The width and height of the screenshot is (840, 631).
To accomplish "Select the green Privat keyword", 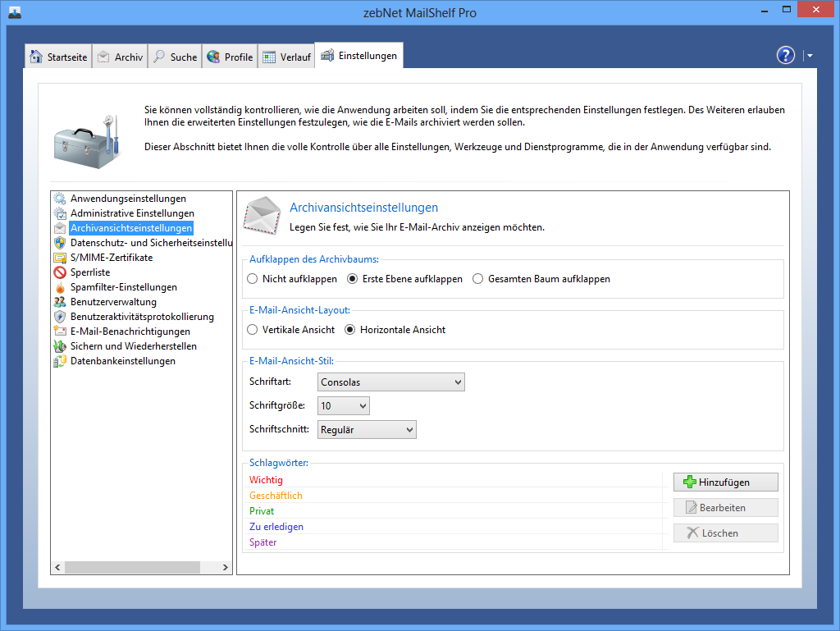I will pos(262,511).
